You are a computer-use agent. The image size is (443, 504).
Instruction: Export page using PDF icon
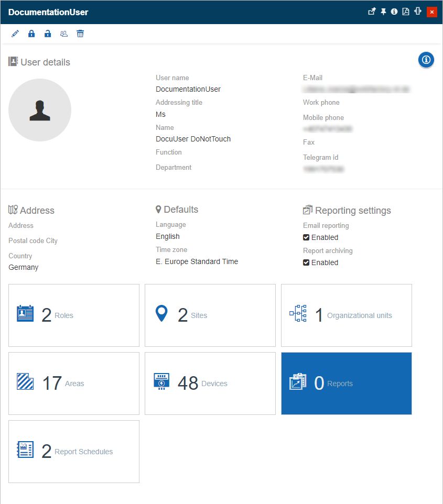click(406, 12)
